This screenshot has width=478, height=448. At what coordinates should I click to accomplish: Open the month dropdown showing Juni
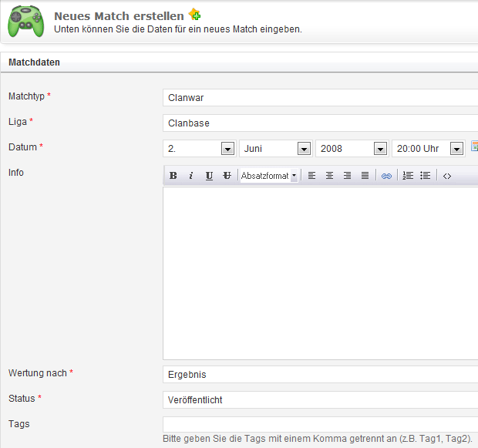[x=276, y=149]
